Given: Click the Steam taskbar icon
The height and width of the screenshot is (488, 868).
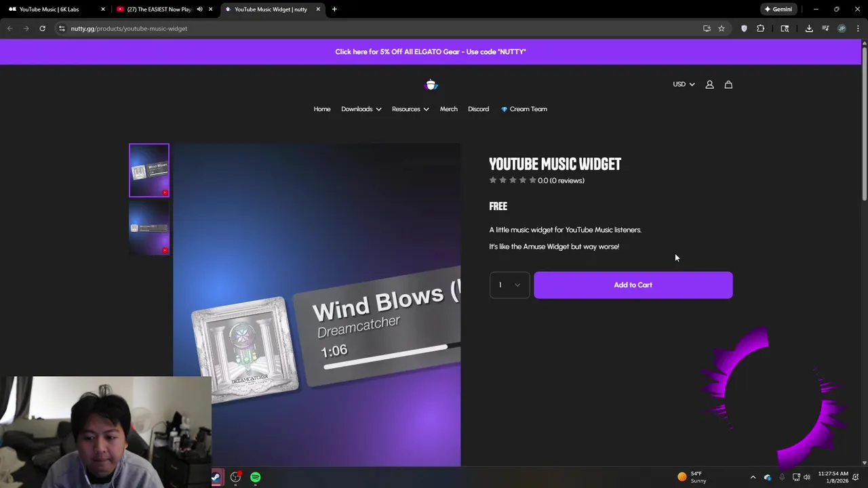Looking at the screenshot, I should tap(216, 477).
